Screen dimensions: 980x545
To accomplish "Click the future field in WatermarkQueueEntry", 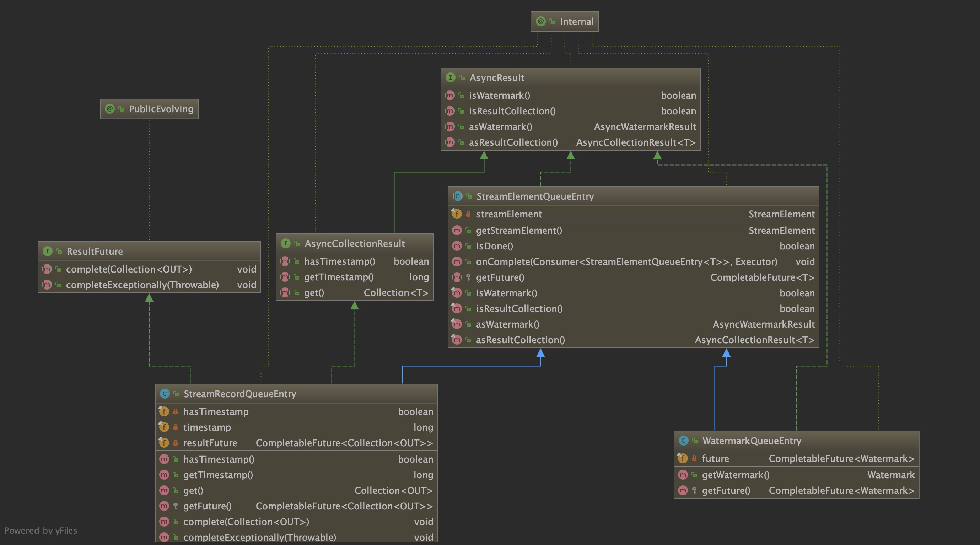I will [x=715, y=459].
